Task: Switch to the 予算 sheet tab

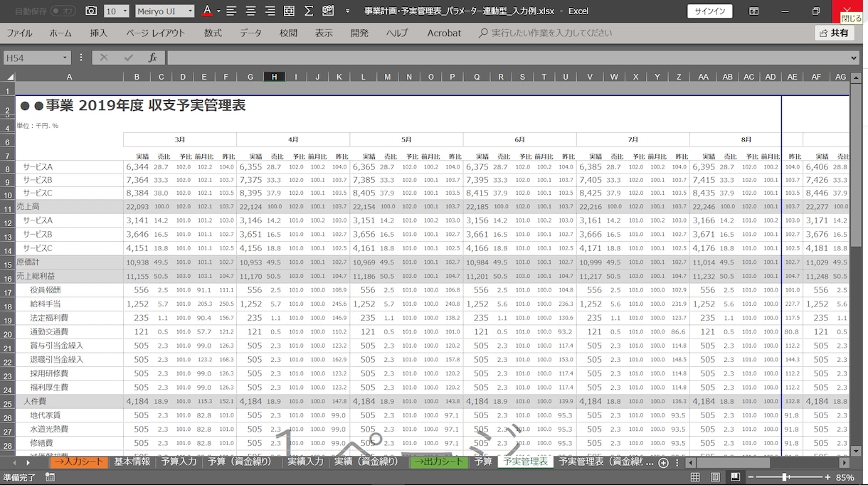Action: click(483, 462)
